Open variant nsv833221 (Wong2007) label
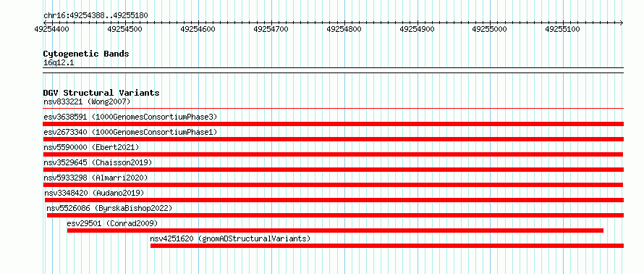The width and height of the screenshot is (644, 274). pos(87,101)
